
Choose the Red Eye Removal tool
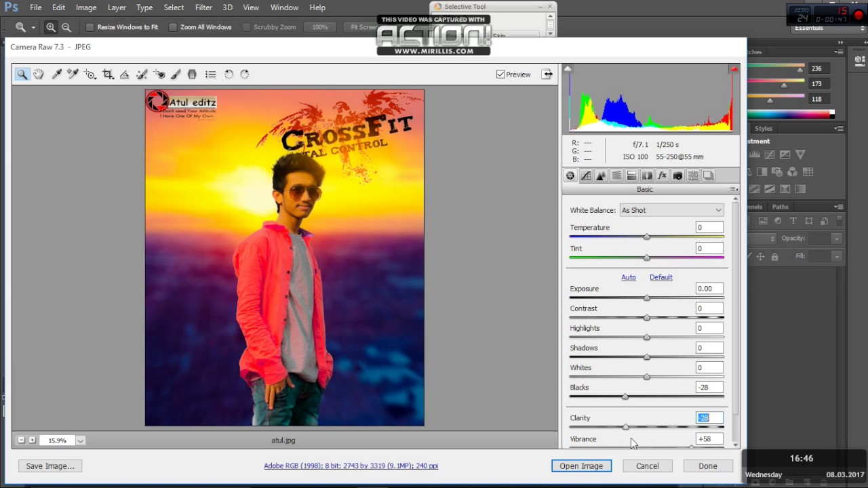point(159,75)
